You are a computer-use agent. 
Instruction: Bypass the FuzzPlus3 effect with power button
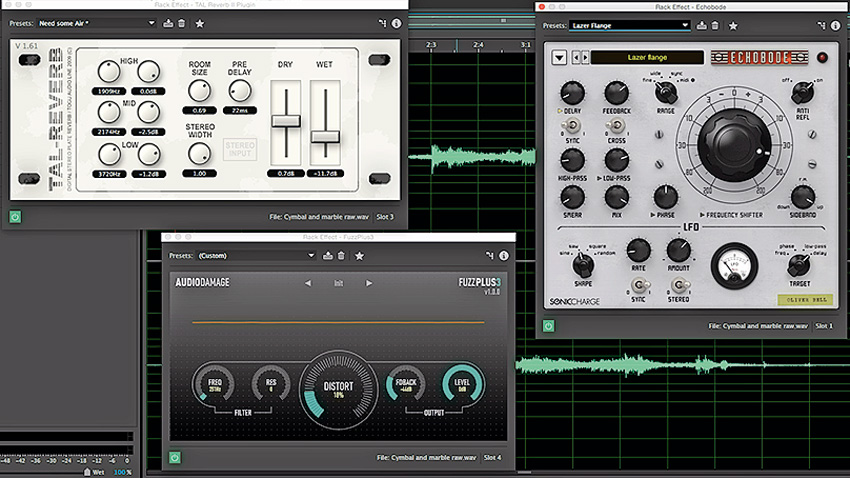click(175, 457)
